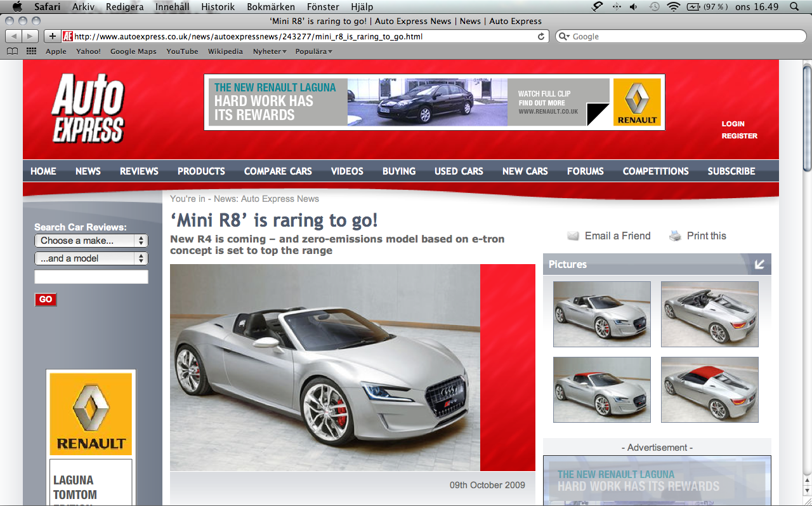Viewport: 812px width, 506px height.
Task: Expand the '...and a model' dropdown
Action: (x=91, y=258)
